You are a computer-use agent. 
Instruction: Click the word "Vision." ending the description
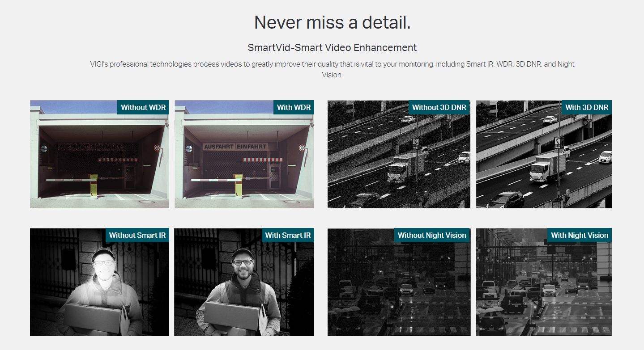[332, 75]
